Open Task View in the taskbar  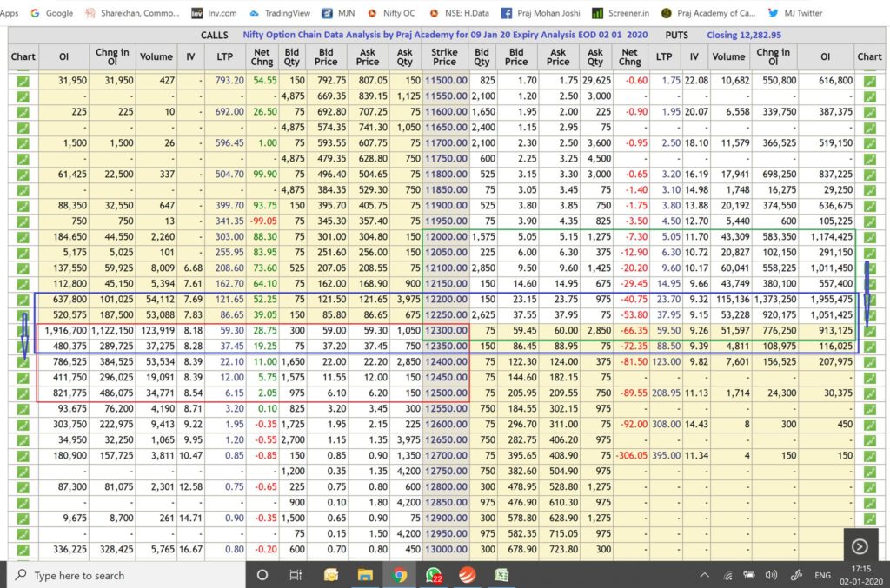coord(296,575)
